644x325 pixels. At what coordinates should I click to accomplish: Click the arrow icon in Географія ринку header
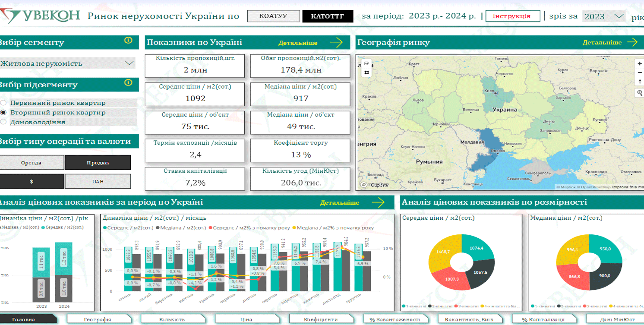[632, 42]
